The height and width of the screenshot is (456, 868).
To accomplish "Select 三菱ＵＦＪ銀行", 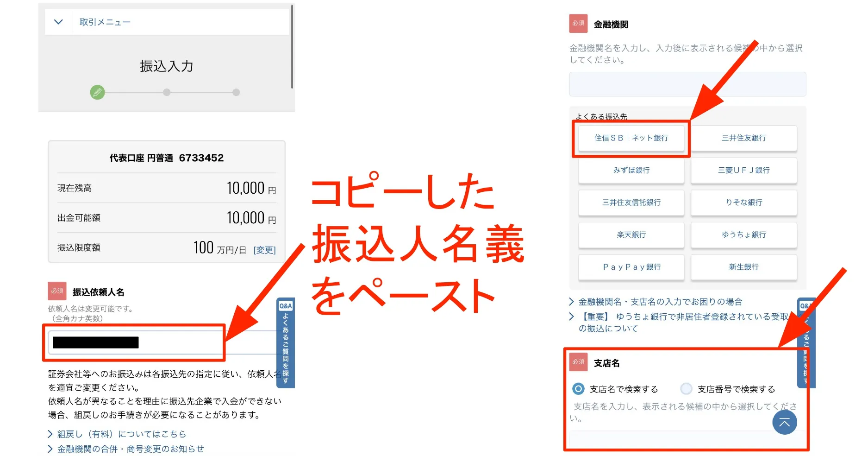I will coord(743,170).
